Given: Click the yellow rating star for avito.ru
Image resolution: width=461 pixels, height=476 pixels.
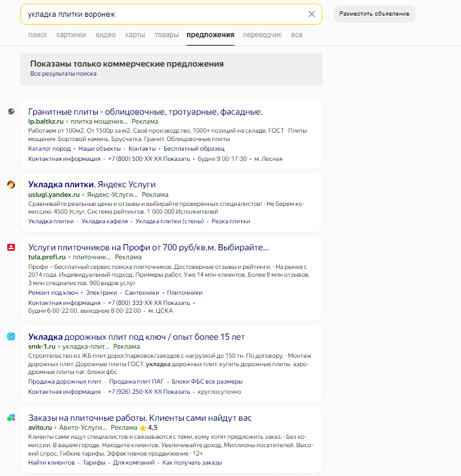Looking at the screenshot, I should pos(143,428).
